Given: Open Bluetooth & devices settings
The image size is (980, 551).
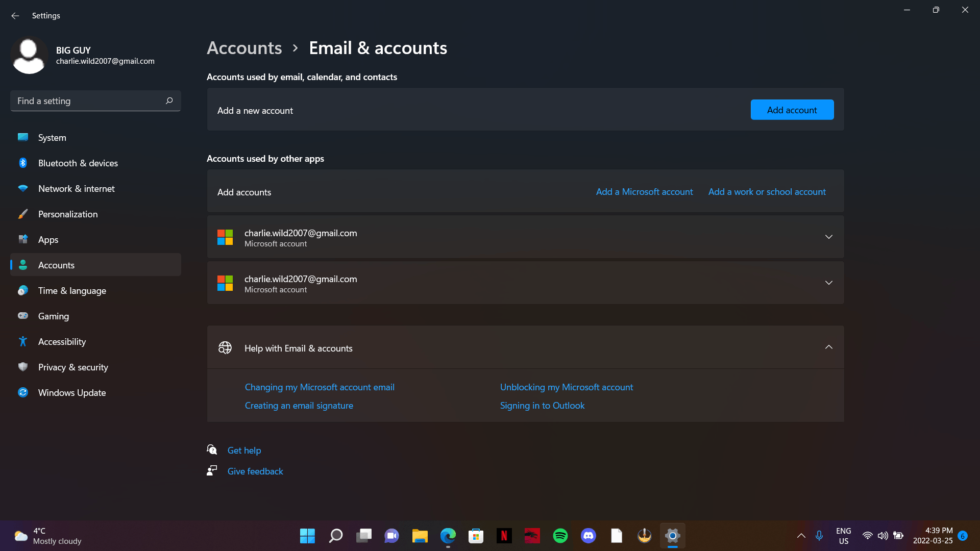Looking at the screenshot, I should point(95,163).
